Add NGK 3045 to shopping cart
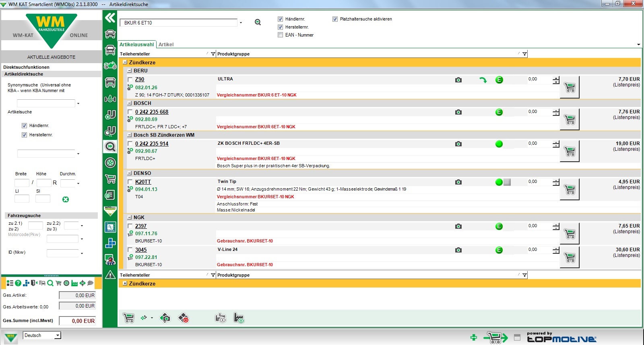 [570, 257]
